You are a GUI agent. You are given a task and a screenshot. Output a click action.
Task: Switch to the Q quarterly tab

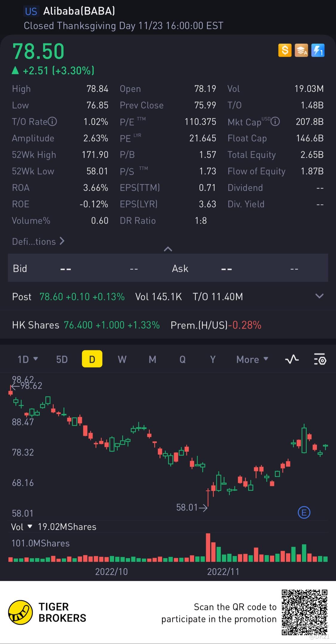[x=182, y=359]
